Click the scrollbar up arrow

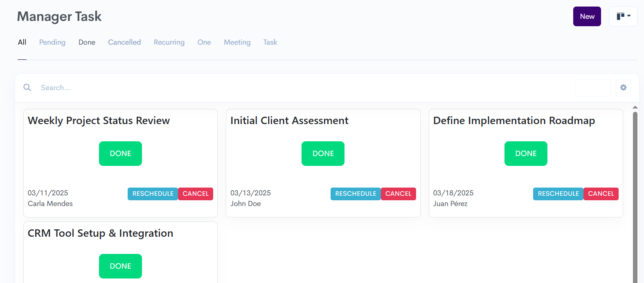click(635, 107)
